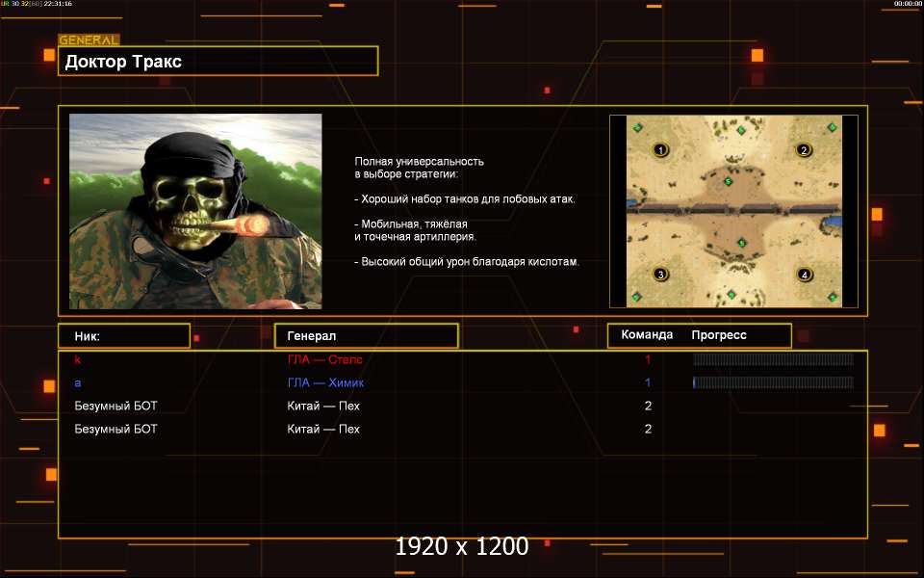Click the text "Полная универсальность"

(x=419, y=161)
